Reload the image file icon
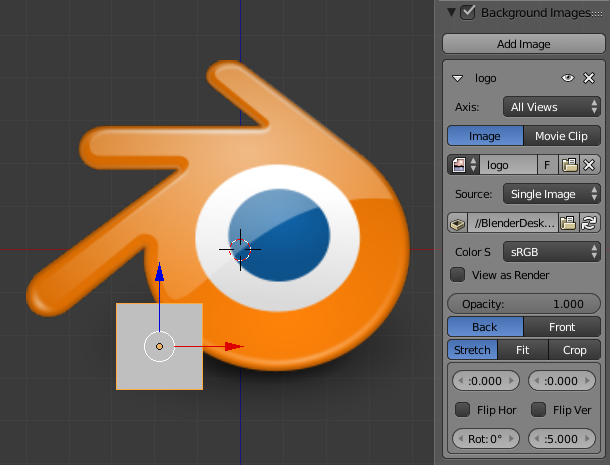This screenshot has height=465, width=610. 590,223
